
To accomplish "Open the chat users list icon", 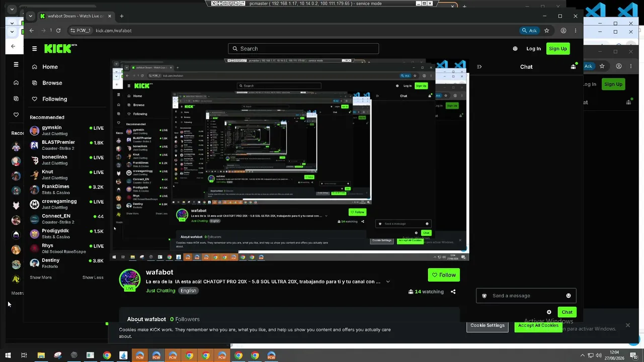I will point(573,67).
